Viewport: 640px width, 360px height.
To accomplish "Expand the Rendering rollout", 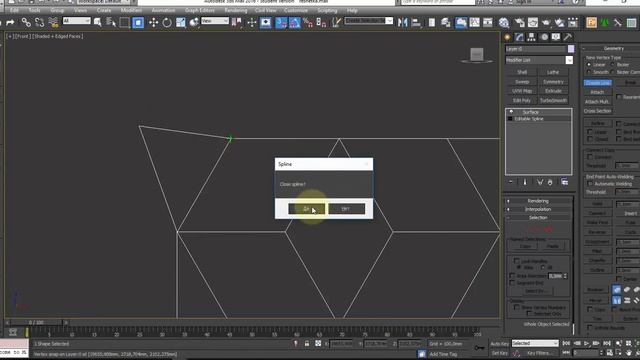I will point(538,201).
